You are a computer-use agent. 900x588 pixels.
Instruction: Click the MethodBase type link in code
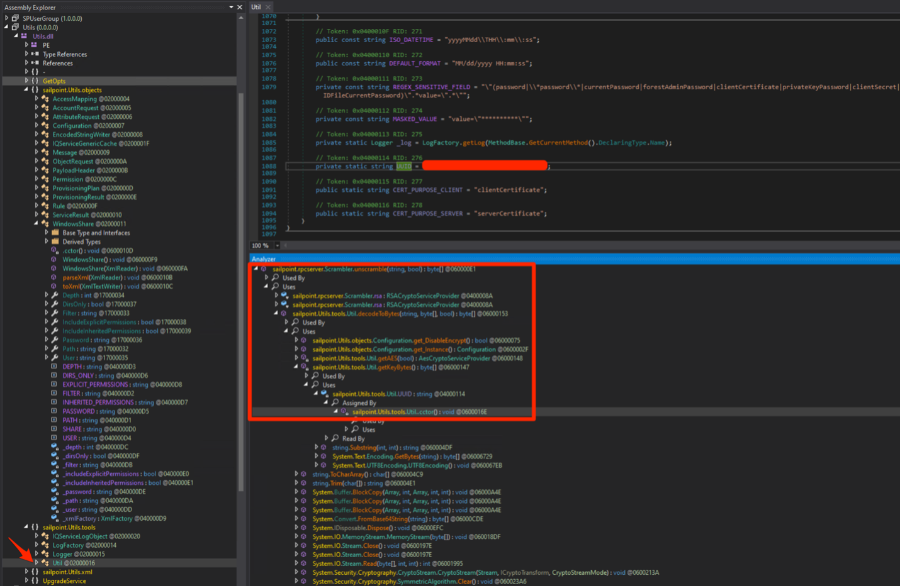507,143
